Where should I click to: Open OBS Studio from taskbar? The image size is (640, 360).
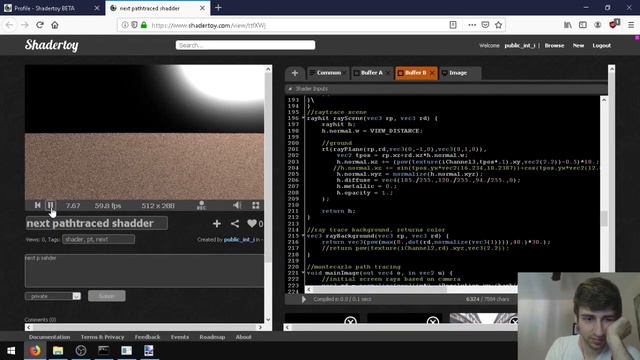(x=81, y=351)
